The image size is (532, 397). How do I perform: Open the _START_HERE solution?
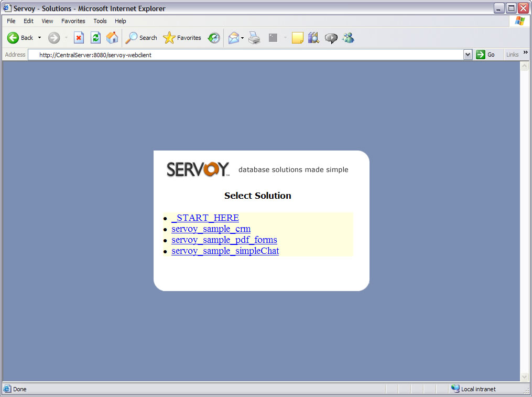pos(205,218)
